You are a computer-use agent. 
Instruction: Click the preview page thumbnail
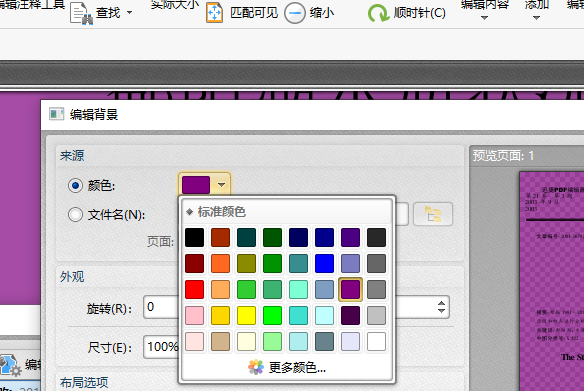point(552,281)
